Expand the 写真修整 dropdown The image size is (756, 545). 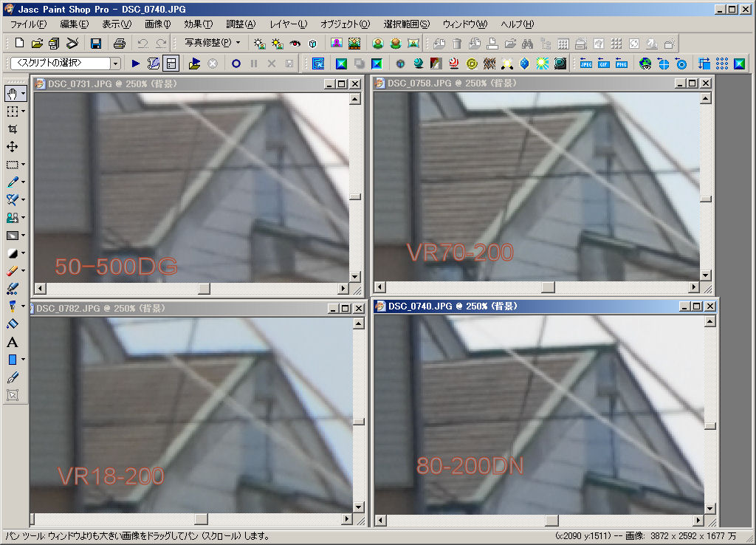[238, 43]
